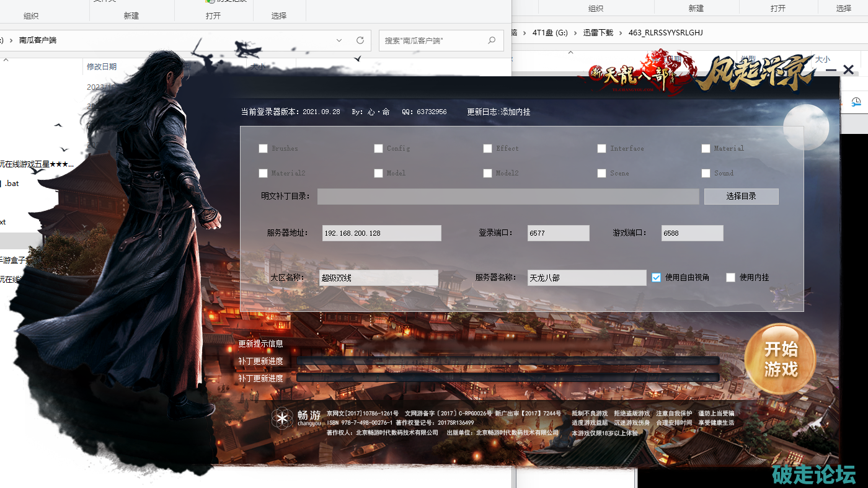The width and height of the screenshot is (868, 488).
Task: Click the 开始游戏 start game orb
Action: [780, 359]
